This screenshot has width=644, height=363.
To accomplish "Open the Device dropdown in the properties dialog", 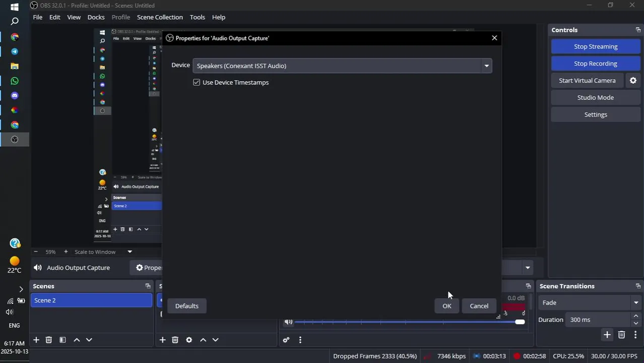I will 342,66.
